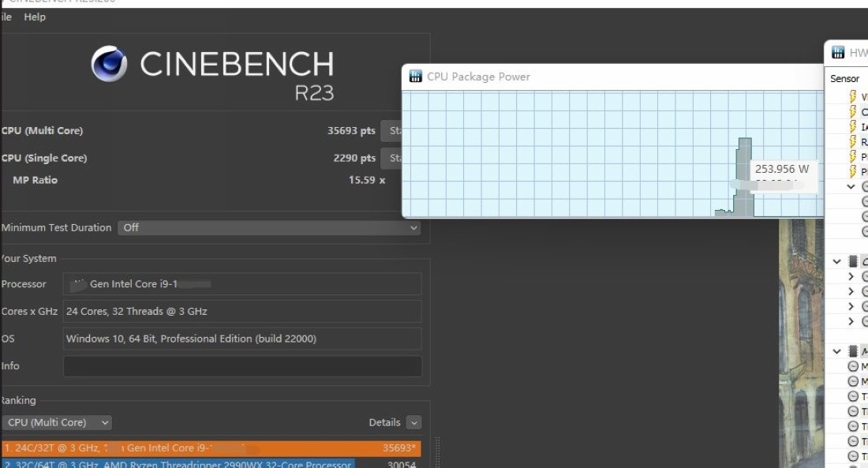Select the last lightning bolt sensor icon
Image resolution: width=868 pixels, height=468 pixels.
coord(852,171)
